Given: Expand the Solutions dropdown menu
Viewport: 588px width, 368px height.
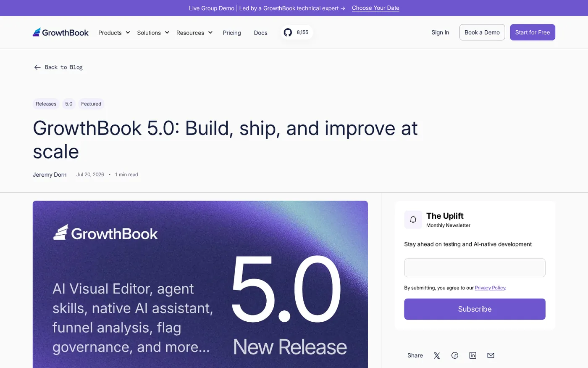Looking at the screenshot, I should tap(153, 32).
